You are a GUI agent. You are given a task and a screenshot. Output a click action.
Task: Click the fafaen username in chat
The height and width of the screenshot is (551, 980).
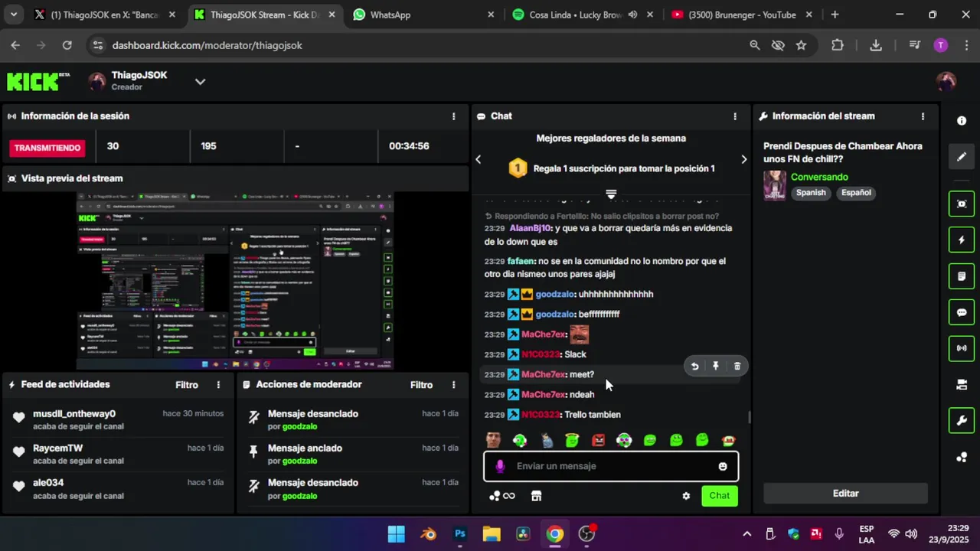(520, 261)
